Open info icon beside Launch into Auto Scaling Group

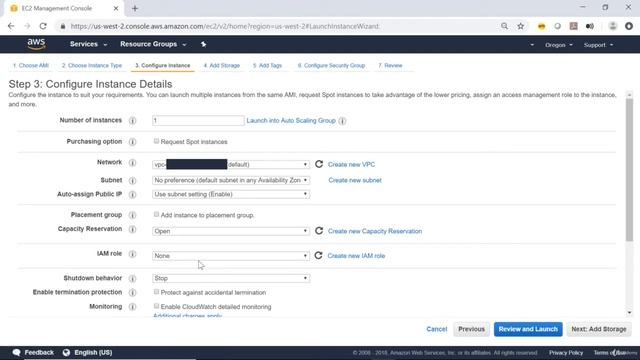coord(342,121)
